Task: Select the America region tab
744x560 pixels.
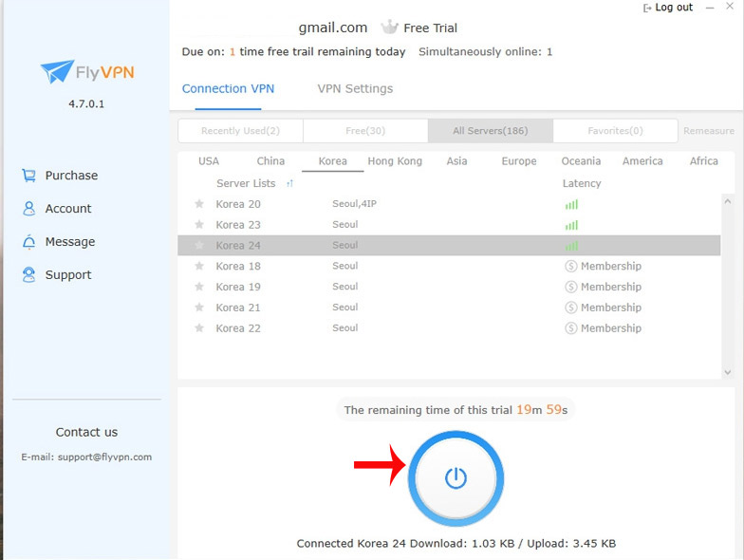Action: pyautogui.click(x=642, y=161)
